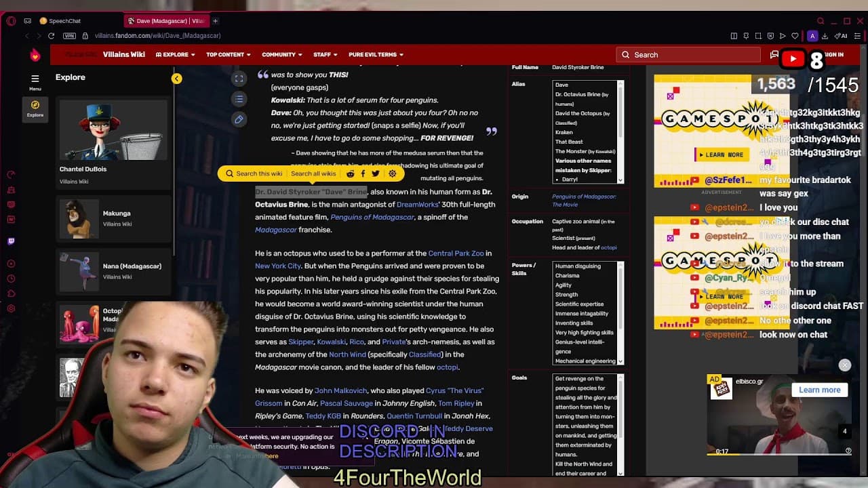This screenshot has width=868, height=488.
Task: Open the purple profile A icon
Action: click(812, 35)
